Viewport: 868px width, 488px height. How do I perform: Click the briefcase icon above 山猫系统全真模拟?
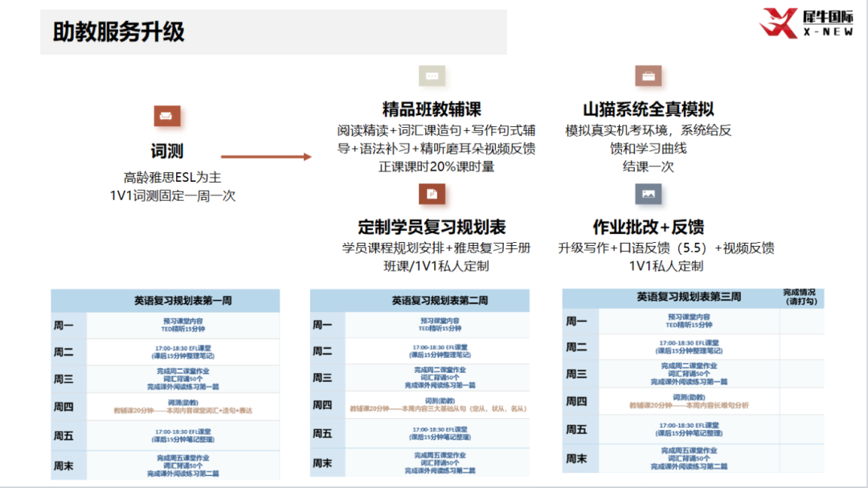(649, 76)
